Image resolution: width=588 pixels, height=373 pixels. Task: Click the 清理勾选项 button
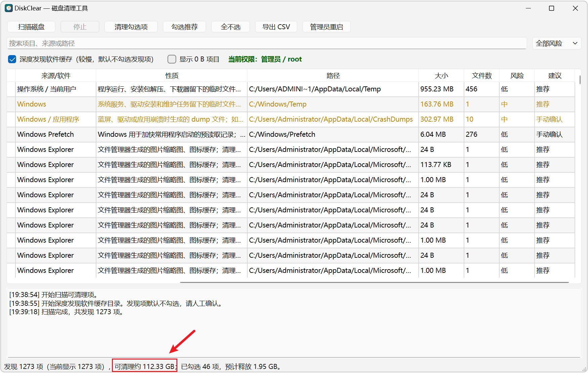click(131, 27)
